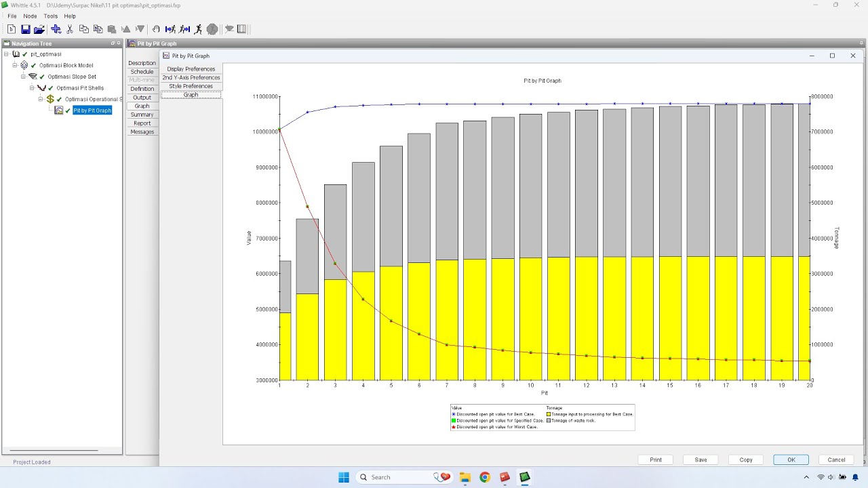Open the File menu

pyautogui.click(x=12, y=16)
